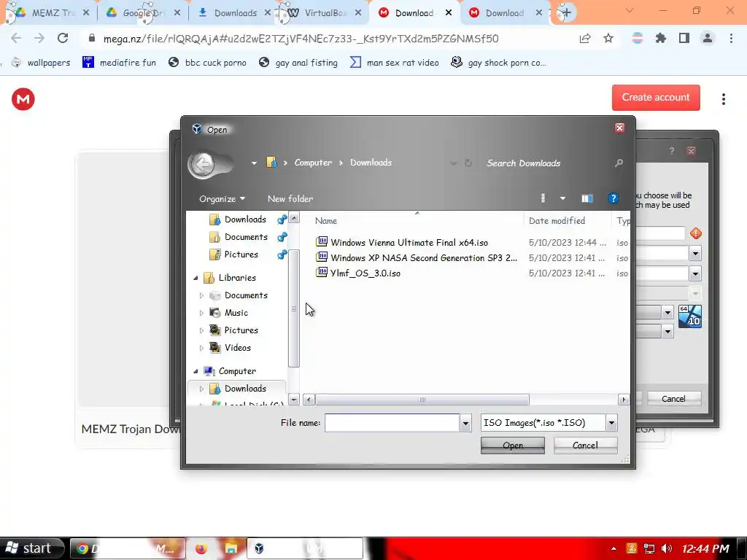Screen dimensions: 747x560
Task: Open File Explorer from the taskbar
Action: pyautogui.click(x=231, y=548)
